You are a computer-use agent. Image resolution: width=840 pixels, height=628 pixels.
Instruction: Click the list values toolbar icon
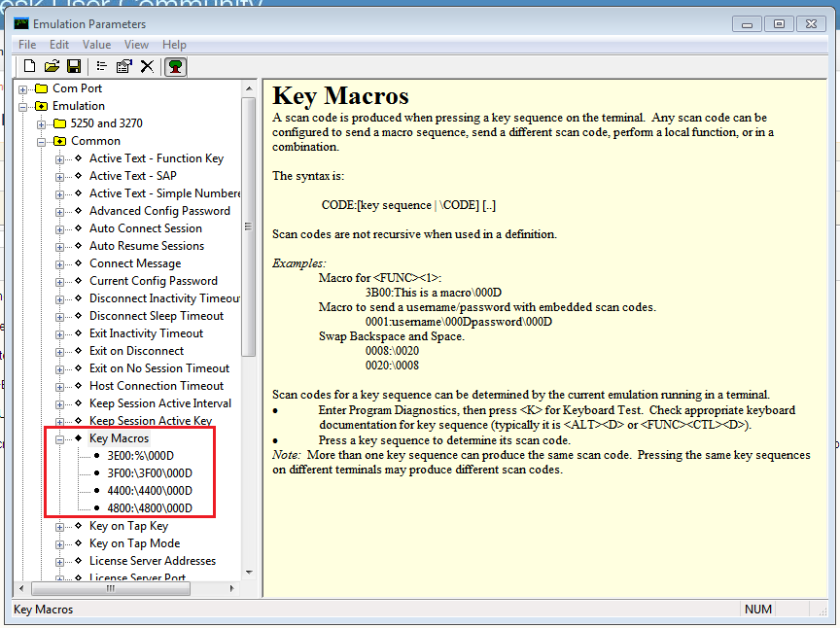(x=99, y=66)
